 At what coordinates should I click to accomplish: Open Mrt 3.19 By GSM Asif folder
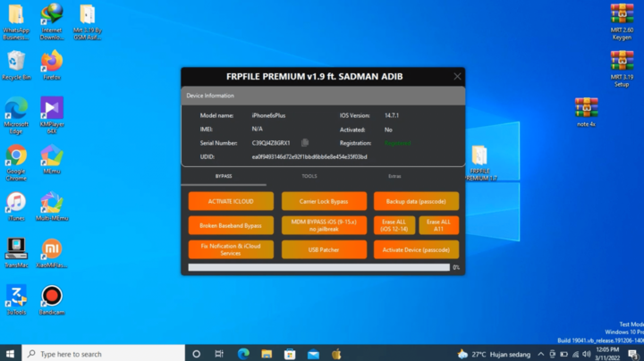[x=87, y=21]
